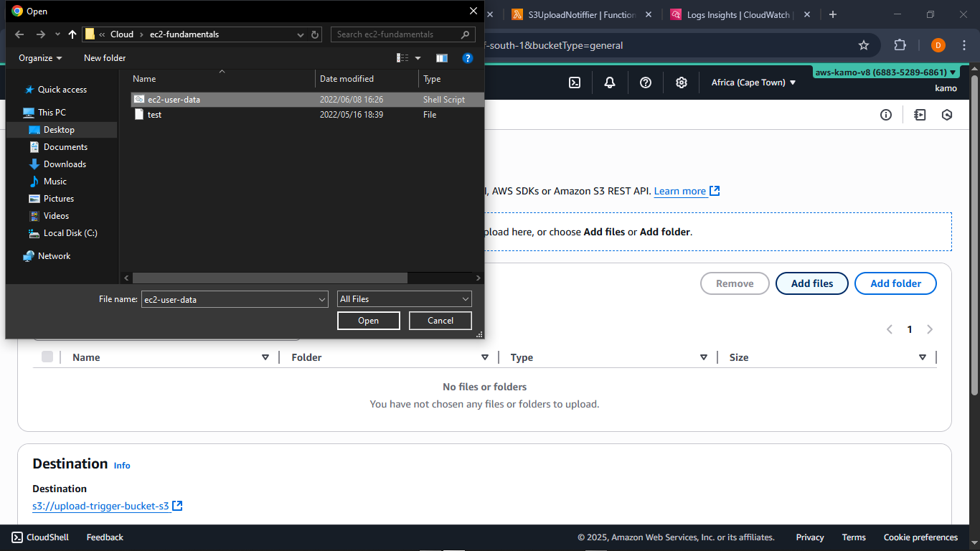Toggle the preview pane in the Open dialog
Screen dimensions: 980x551
(442, 58)
